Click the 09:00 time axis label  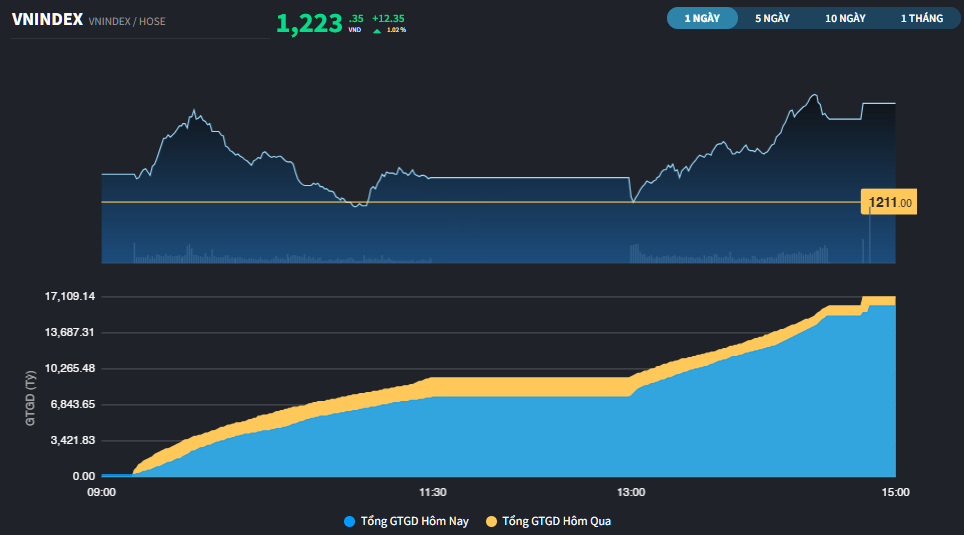pyautogui.click(x=101, y=493)
